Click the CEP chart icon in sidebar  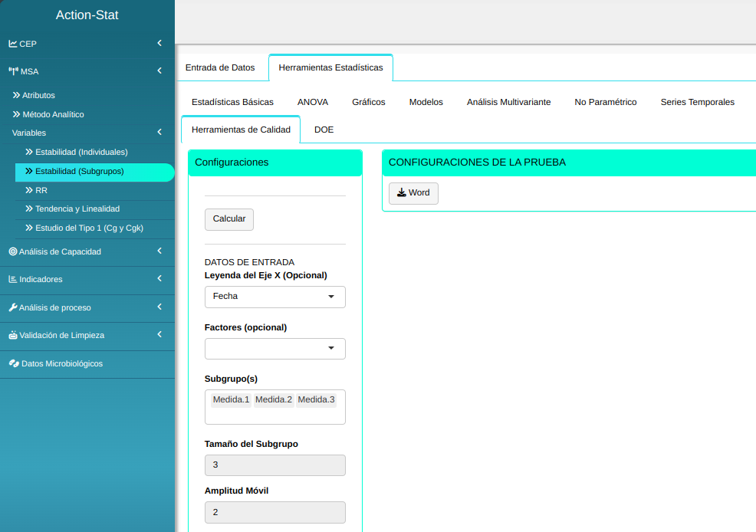click(x=13, y=44)
